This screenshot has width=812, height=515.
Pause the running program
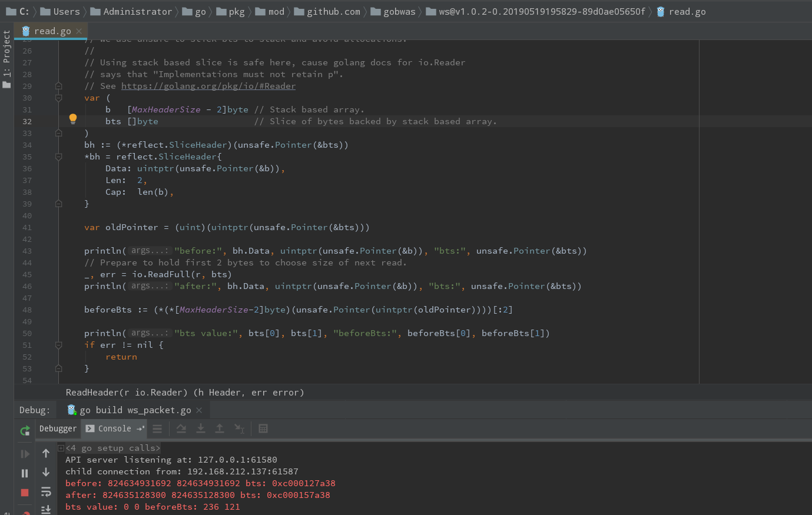[24, 473]
